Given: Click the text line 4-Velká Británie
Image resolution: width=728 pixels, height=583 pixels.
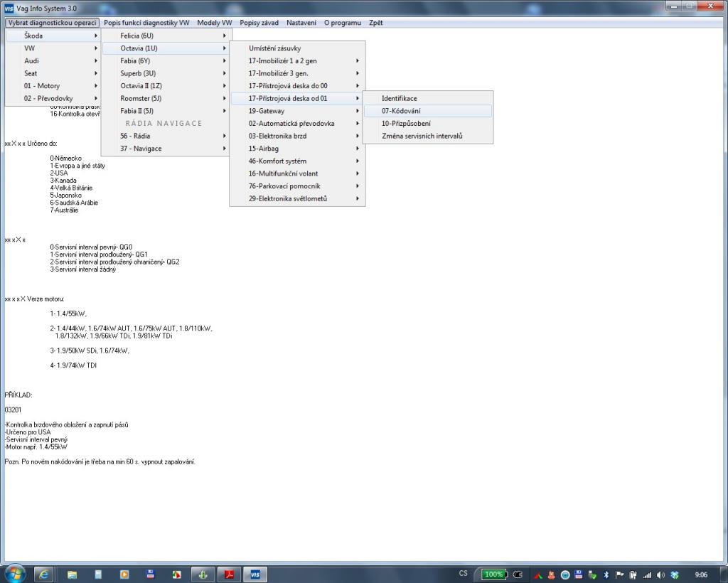Looking at the screenshot, I should [x=72, y=188].
